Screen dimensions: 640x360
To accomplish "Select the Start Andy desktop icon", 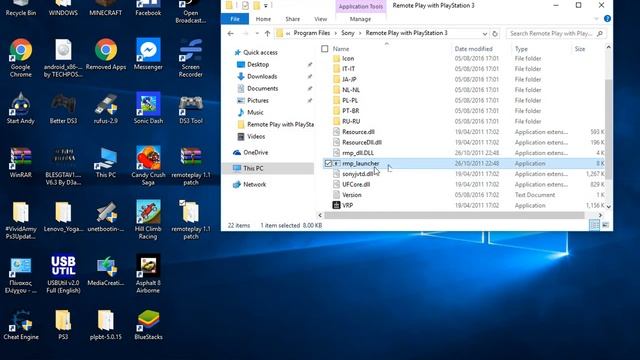I will [21, 108].
